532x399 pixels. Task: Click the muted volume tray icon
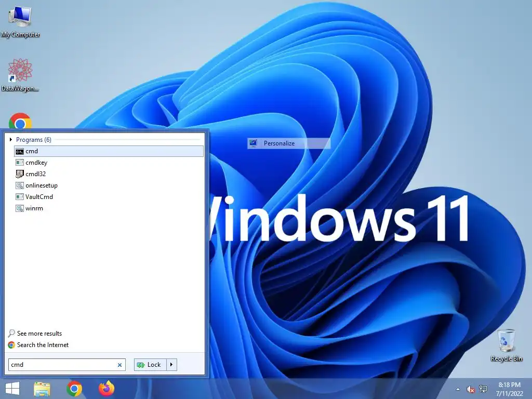click(470, 389)
